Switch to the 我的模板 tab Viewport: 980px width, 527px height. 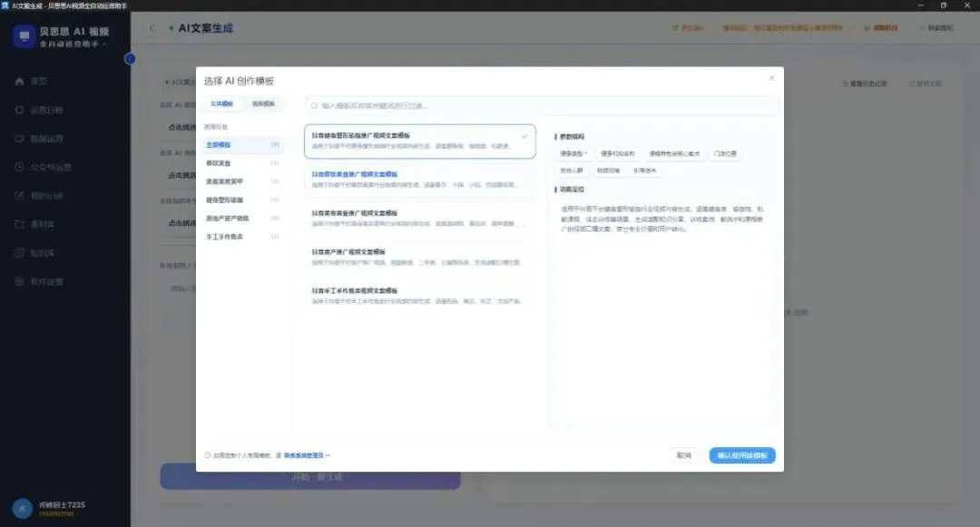point(263,103)
